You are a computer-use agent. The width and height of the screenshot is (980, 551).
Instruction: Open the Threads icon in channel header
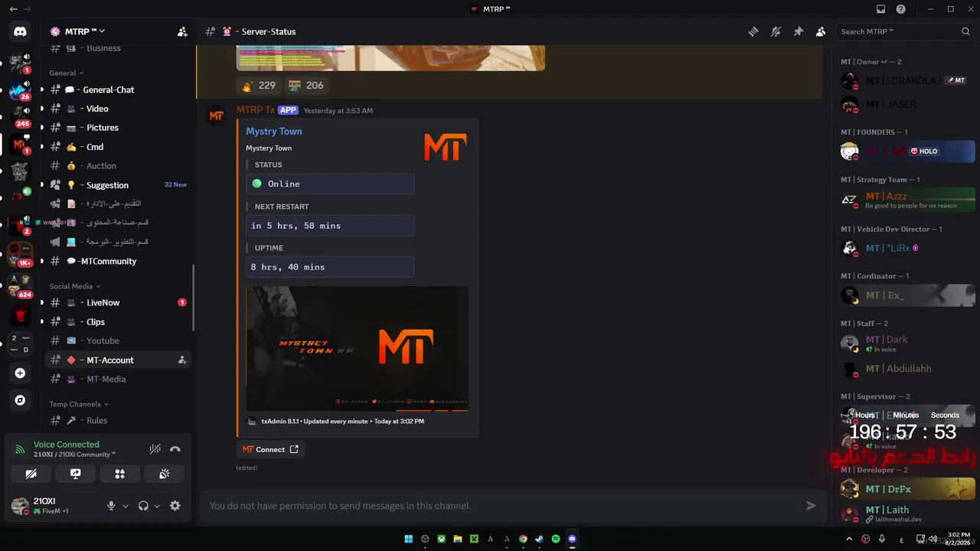click(753, 31)
